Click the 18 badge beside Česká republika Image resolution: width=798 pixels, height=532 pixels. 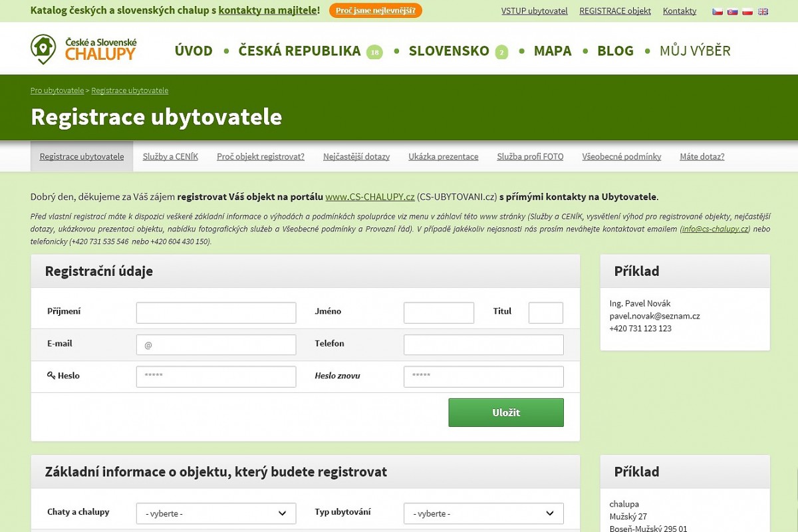pyautogui.click(x=374, y=52)
